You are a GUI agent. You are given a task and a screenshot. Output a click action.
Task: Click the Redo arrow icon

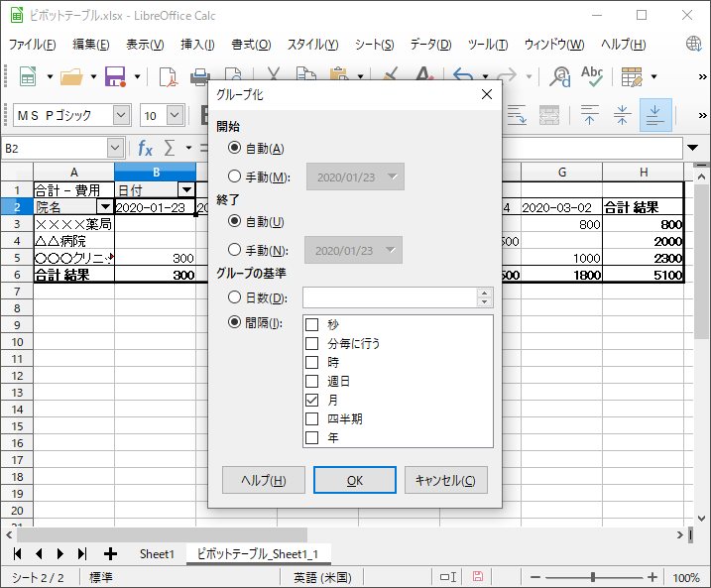pos(507,75)
